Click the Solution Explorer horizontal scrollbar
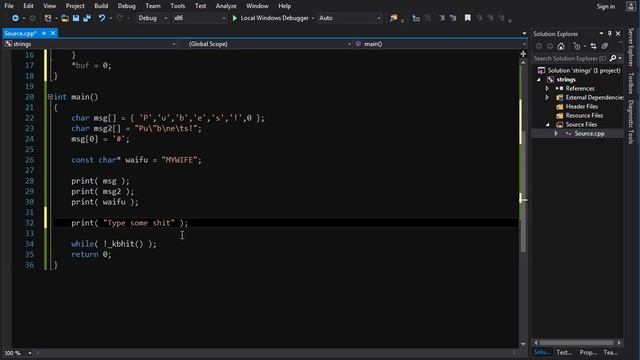 pyautogui.click(x=577, y=343)
